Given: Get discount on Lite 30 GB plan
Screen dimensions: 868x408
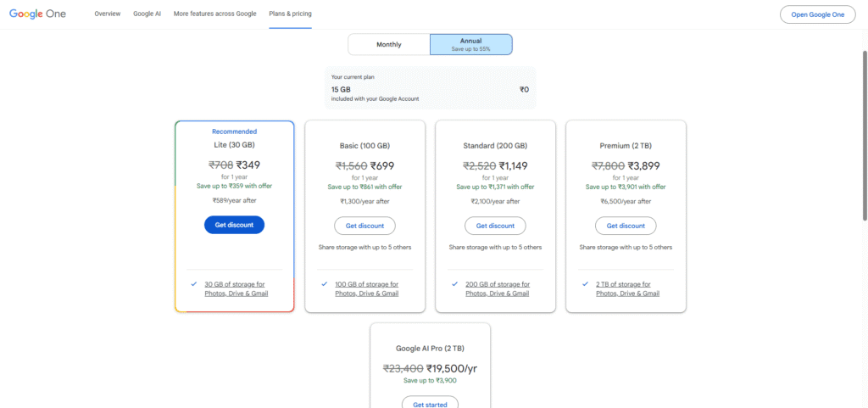Looking at the screenshot, I should (x=234, y=226).
